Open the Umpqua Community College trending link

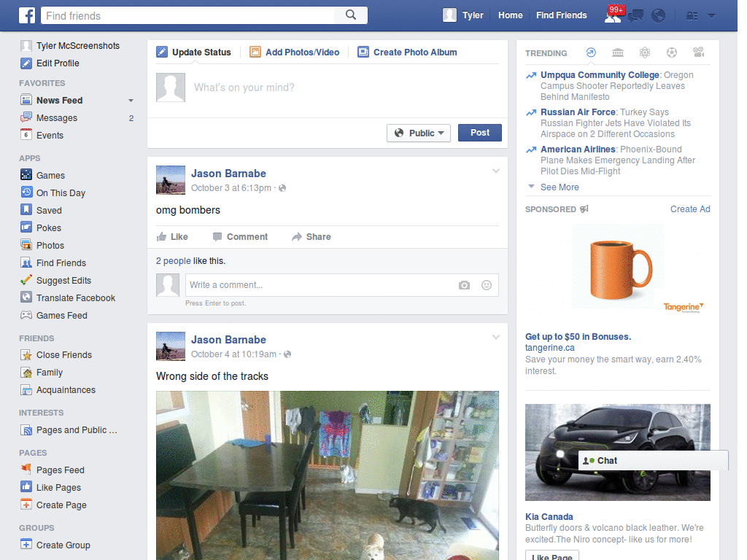click(600, 75)
